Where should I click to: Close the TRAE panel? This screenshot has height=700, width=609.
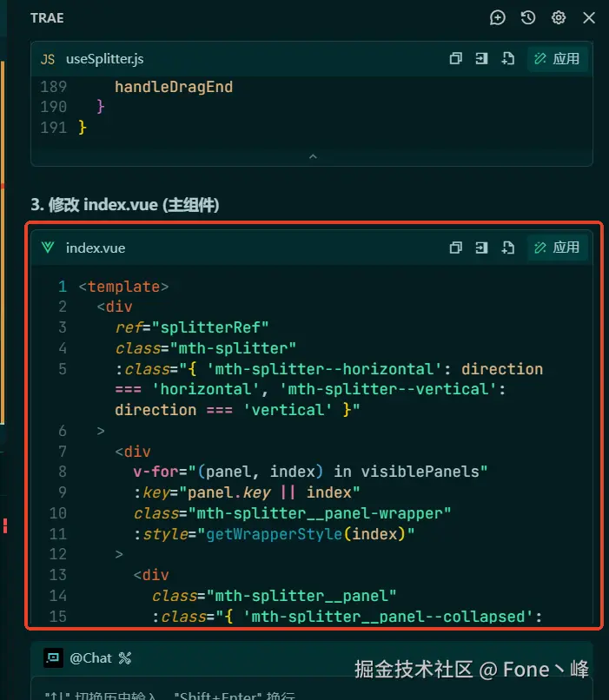point(589,17)
